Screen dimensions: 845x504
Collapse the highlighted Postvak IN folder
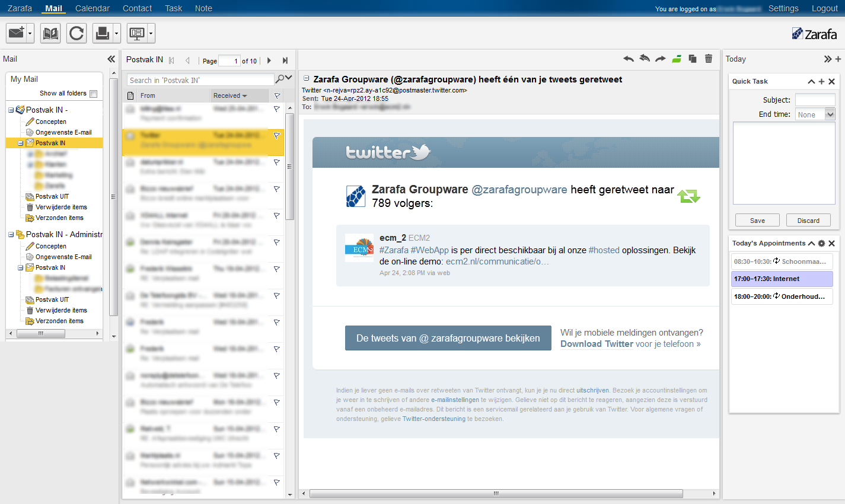click(x=20, y=143)
